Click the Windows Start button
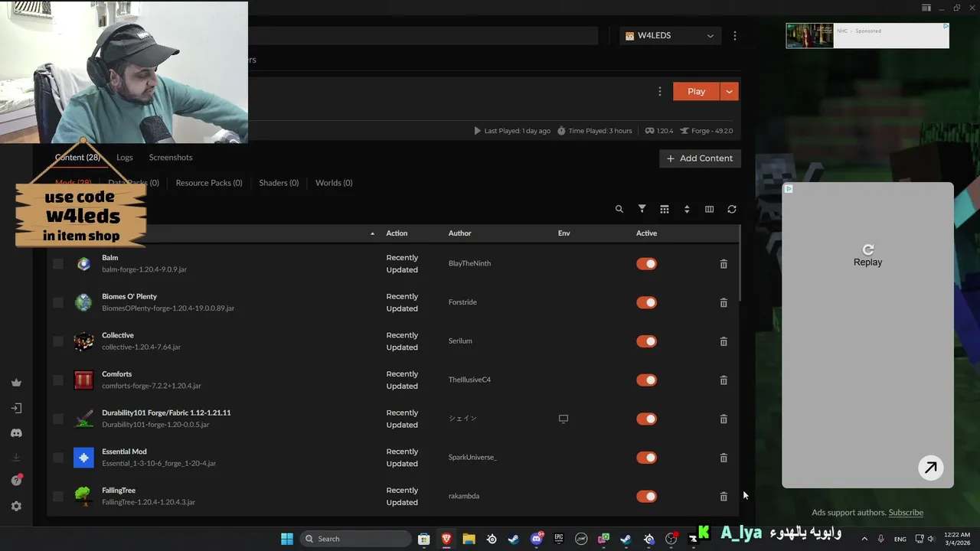 point(287,539)
